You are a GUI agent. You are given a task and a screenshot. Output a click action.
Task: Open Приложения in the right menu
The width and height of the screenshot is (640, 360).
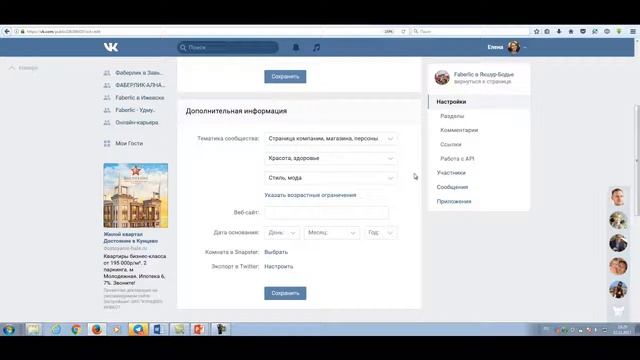pos(454,202)
